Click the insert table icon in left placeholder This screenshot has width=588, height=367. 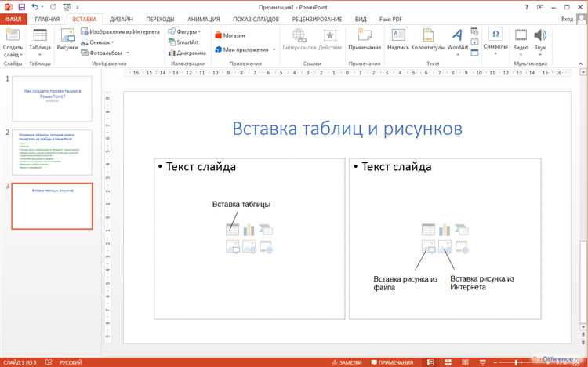(232, 230)
